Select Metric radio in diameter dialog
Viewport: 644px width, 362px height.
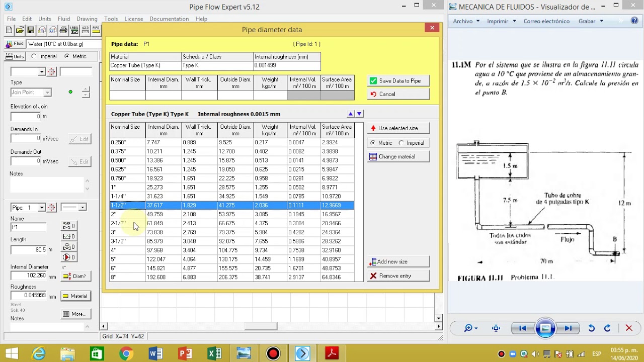[x=373, y=143]
